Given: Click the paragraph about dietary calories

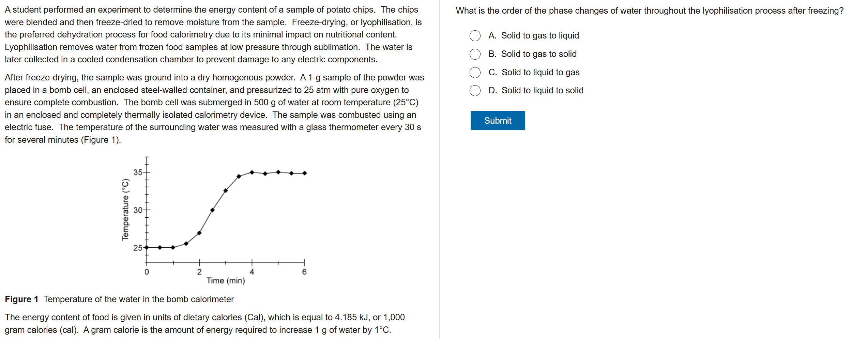Looking at the screenshot, I should [x=204, y=323].
